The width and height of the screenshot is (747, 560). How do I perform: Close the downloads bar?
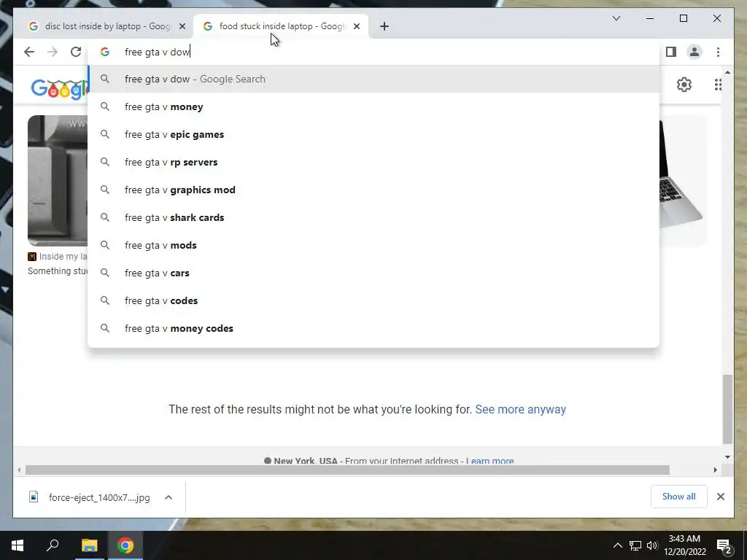pyautogui.click(x=720, y=497)
